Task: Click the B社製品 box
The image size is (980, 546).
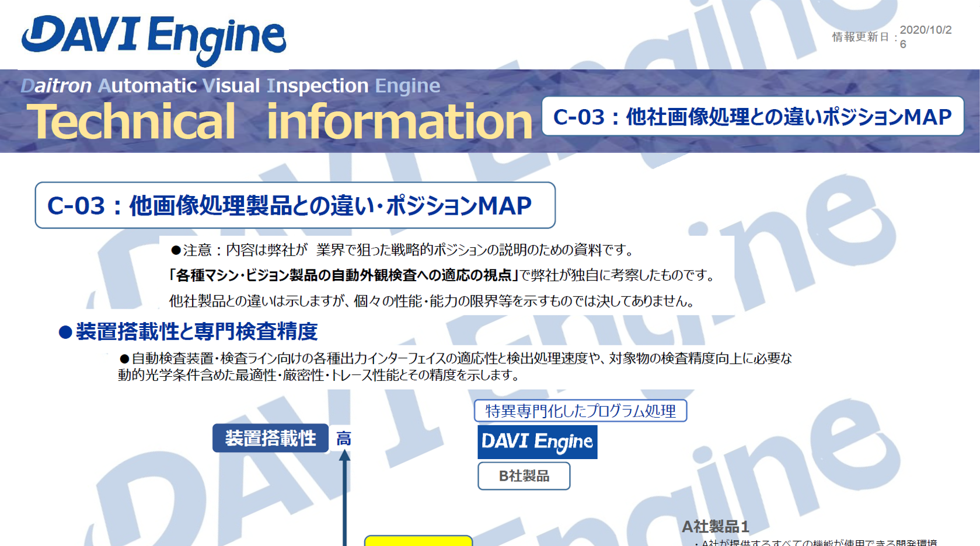Action: point(524,476)
